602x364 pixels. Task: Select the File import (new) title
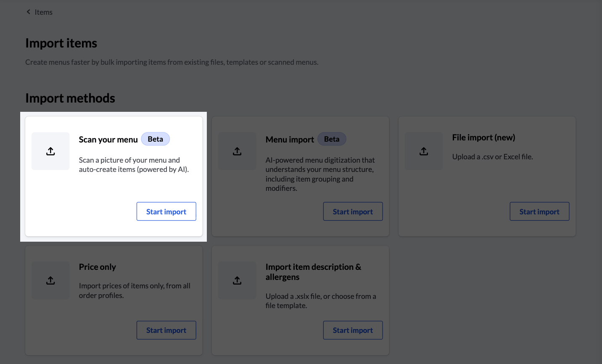click(x=483, y=137)
